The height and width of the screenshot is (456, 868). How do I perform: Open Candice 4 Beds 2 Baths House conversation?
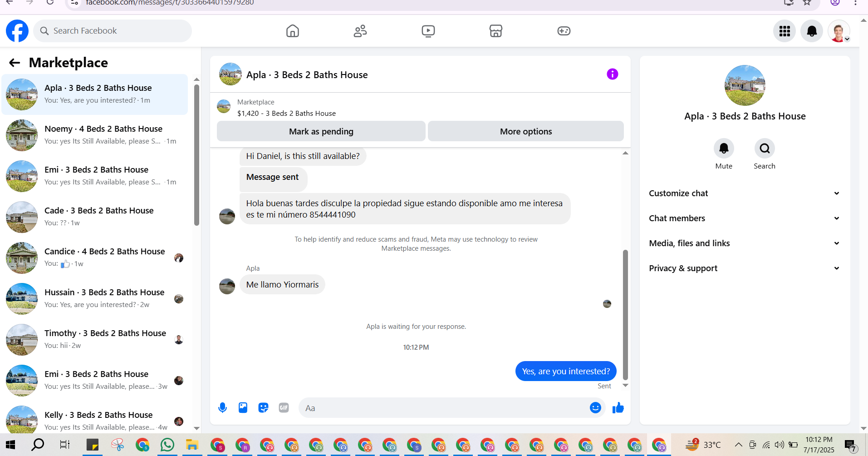pos(95,258)
